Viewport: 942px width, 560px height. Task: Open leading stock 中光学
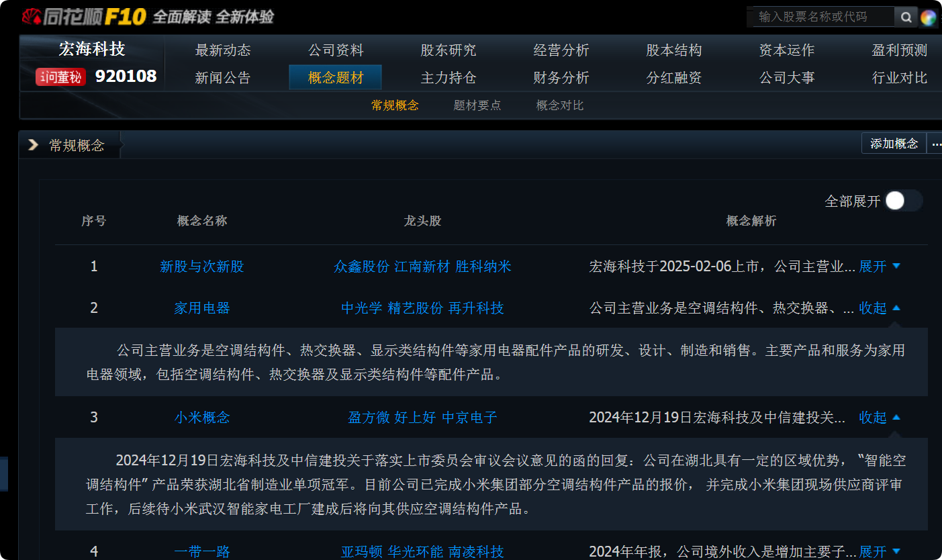(x=362, y=308)
